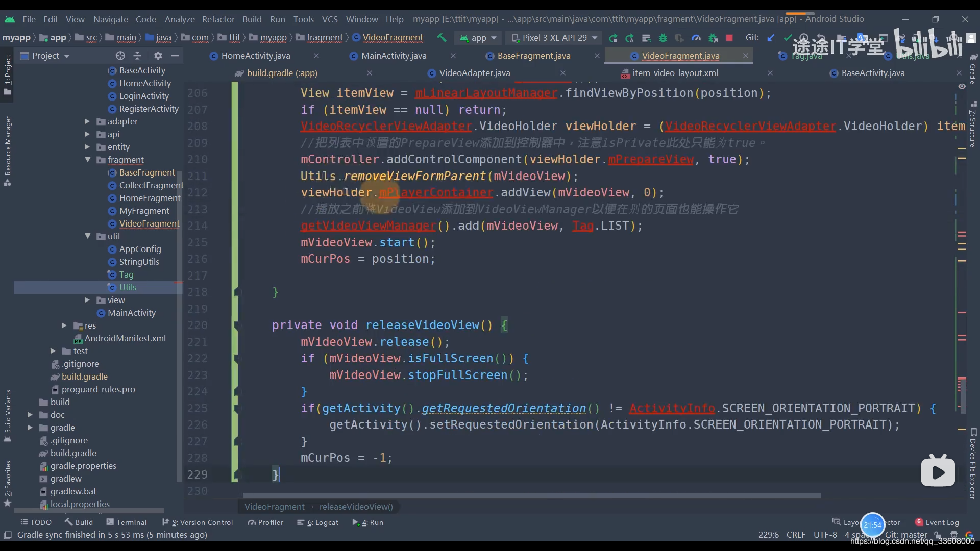The height and width of the screenshot is (551, 980).
Task: Toggle the Build Variants side panel
Action: coord(7,416)
